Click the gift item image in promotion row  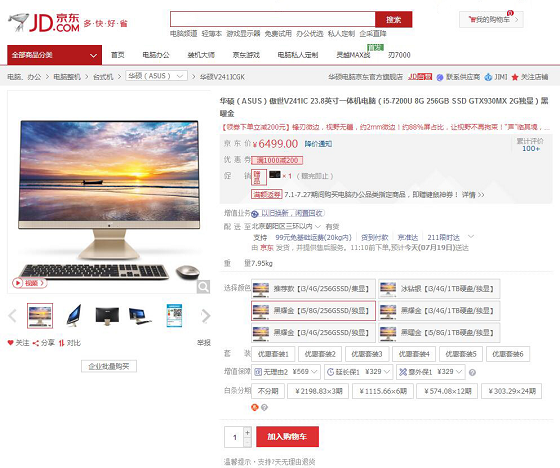[275, 174]
